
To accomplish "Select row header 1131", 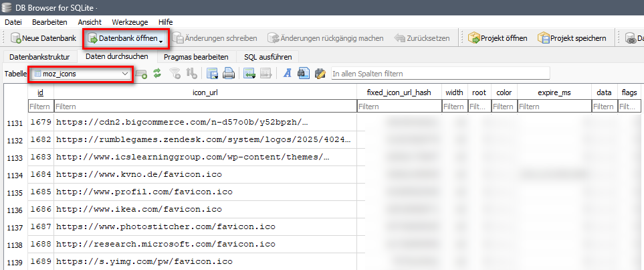I will [15, 123].
